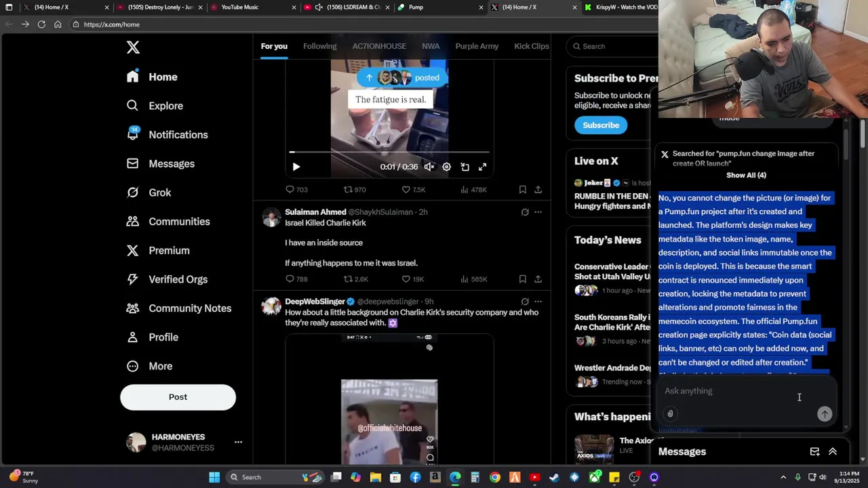The height and width of the screenshot is (488, 868).
Task: Open Grok from the sidebar
Action: click(x=149, y=192)
